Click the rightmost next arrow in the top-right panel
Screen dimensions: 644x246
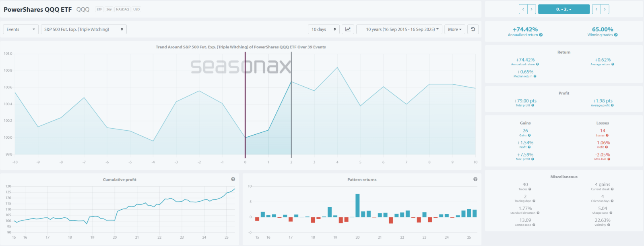coord(605,9)
